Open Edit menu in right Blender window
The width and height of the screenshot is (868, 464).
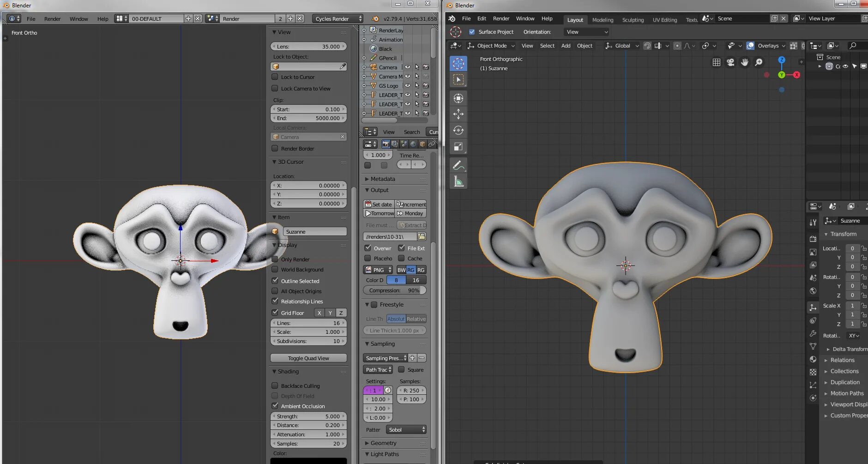[x=482, y=18]
